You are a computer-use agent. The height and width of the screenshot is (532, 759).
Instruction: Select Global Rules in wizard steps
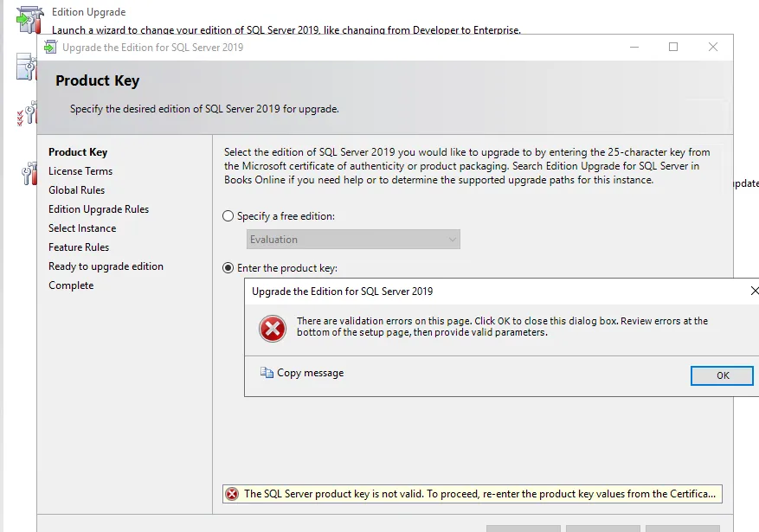77,190
